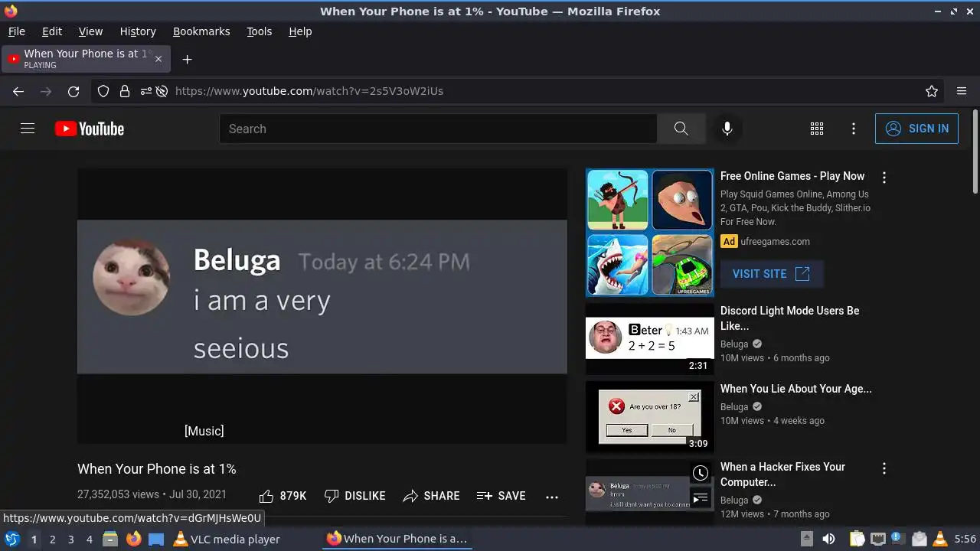Open the History menu
980x551 pixels.
[138, 31]
